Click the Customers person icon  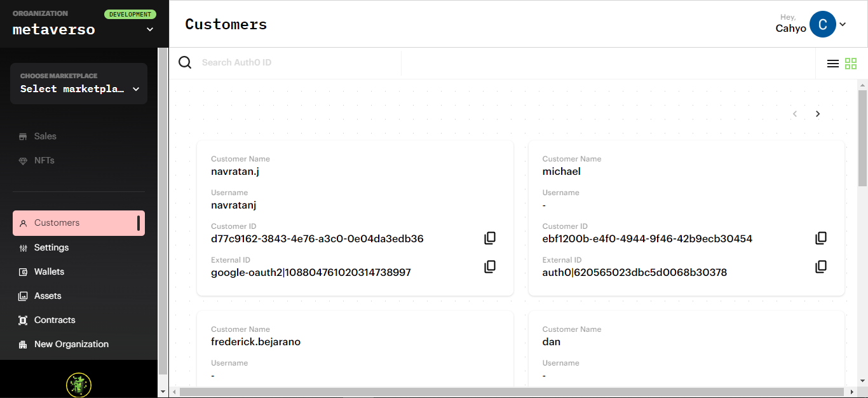point(23,223)
